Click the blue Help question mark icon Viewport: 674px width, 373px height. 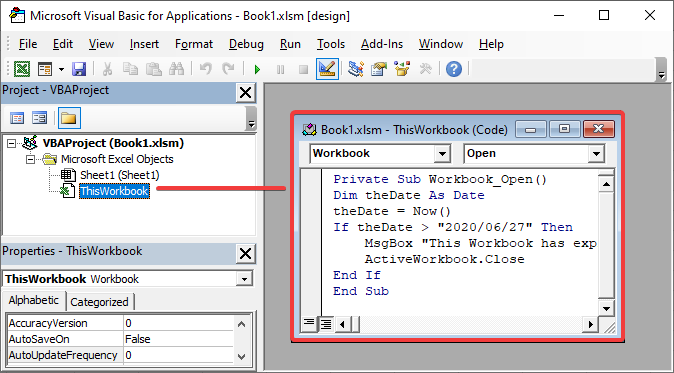tap(453, 69)
